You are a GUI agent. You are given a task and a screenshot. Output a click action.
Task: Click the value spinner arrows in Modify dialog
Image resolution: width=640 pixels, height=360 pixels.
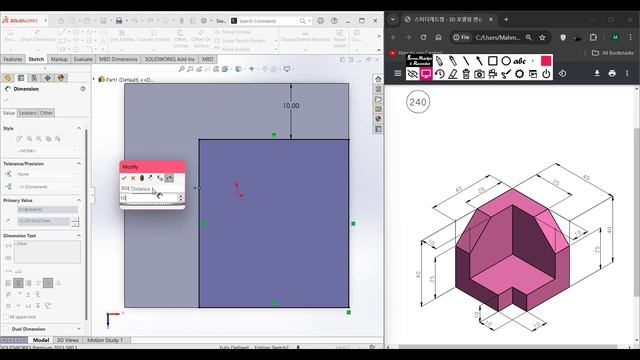click(x=180, y=198)
